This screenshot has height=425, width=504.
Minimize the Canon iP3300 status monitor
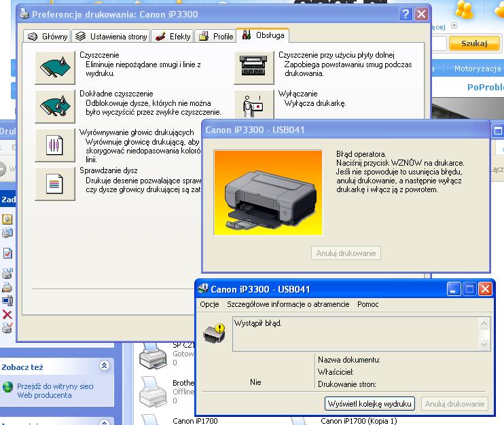(x=454, y=289)
